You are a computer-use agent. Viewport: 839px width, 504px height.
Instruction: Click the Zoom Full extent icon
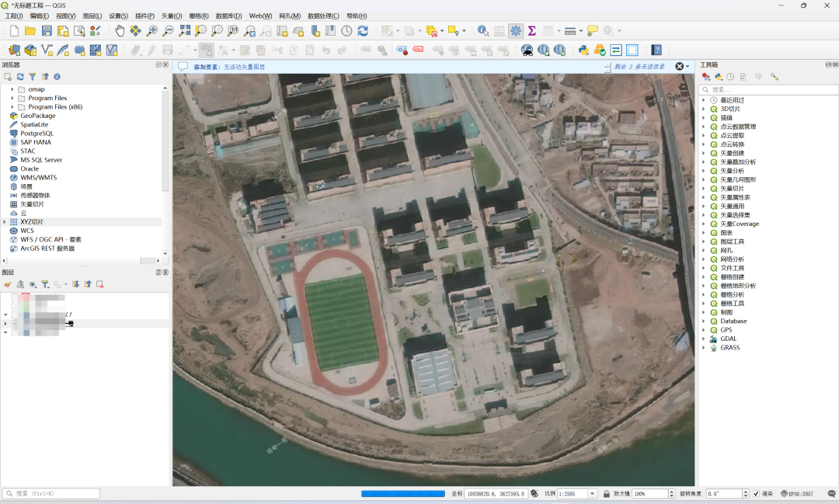185,31
